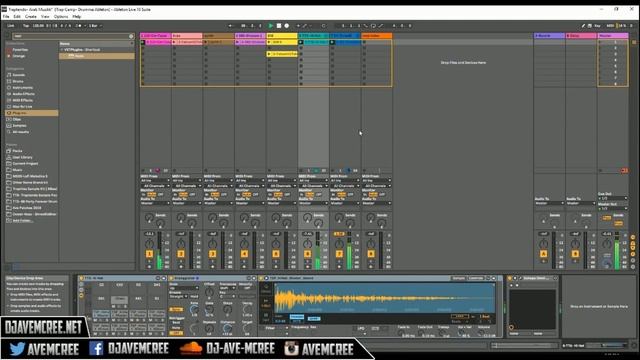Open User Library in browser Places
The image size is (640, 360).
click(x=22, y=157)
